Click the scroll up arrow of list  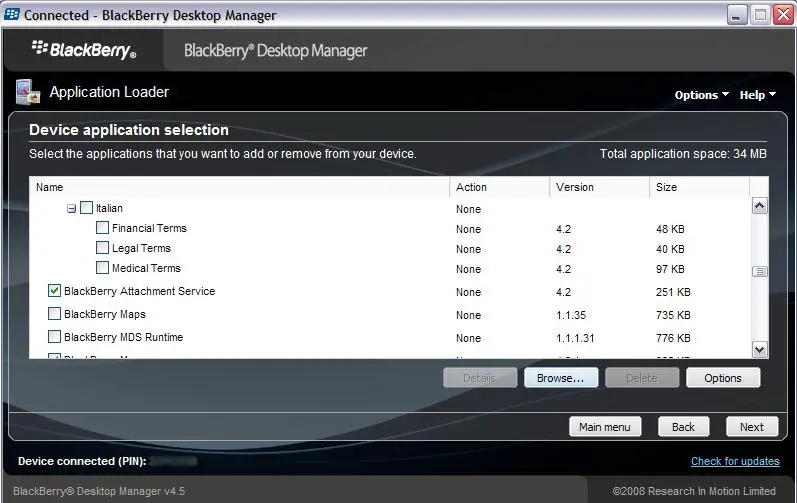click(759, 206)
